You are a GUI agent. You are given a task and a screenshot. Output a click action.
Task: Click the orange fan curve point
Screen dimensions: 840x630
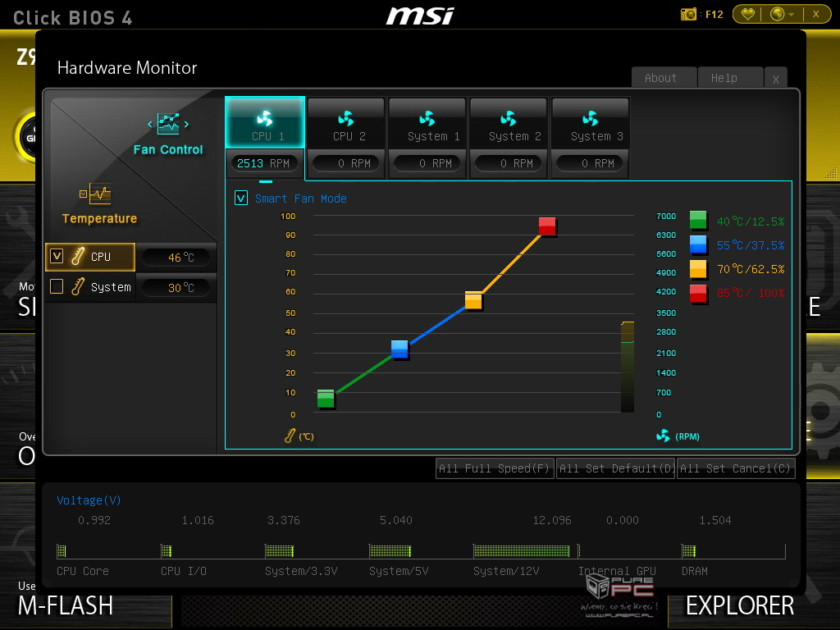(x=473, y=300)
